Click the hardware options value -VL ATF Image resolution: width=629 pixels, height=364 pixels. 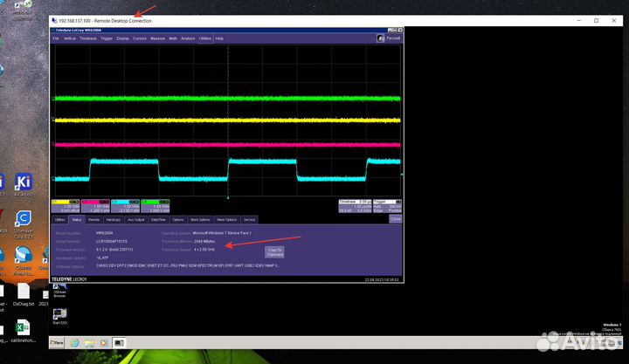102,258
